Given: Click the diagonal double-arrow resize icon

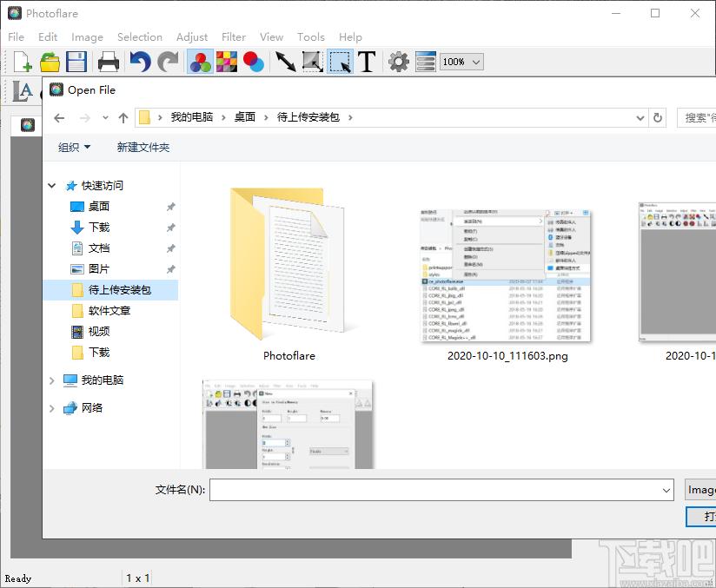Looking at the screenshot, I should tap(285, 62).
